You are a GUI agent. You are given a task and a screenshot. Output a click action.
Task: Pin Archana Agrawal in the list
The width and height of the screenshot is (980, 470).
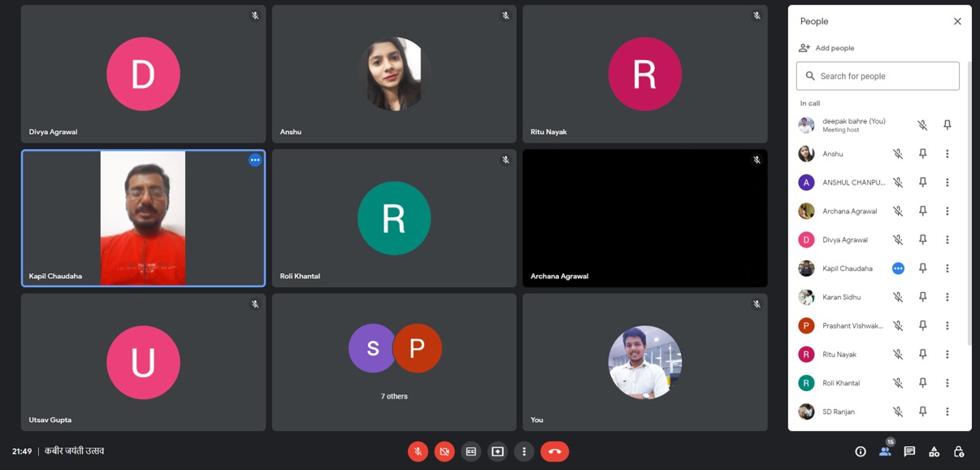[922, 211]
